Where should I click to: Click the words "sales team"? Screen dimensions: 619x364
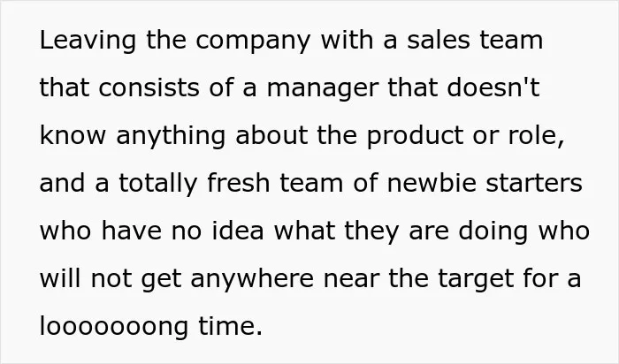475,41
